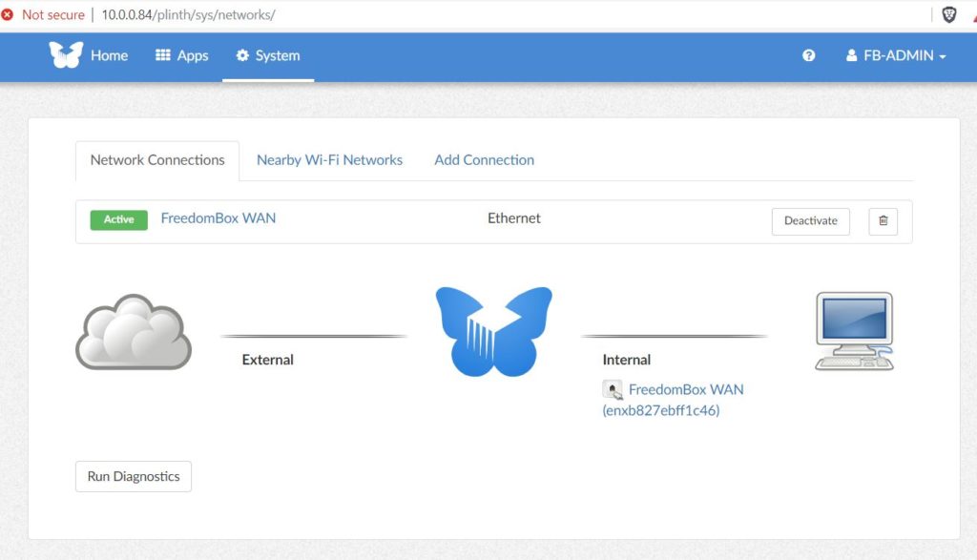
Task: Click the cloud internet icon
Action: click(x=134, y=332)
